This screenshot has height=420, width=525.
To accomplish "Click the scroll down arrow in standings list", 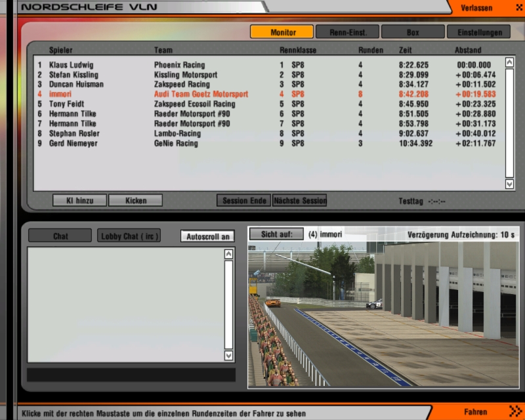I will click(x=509, y=184).
